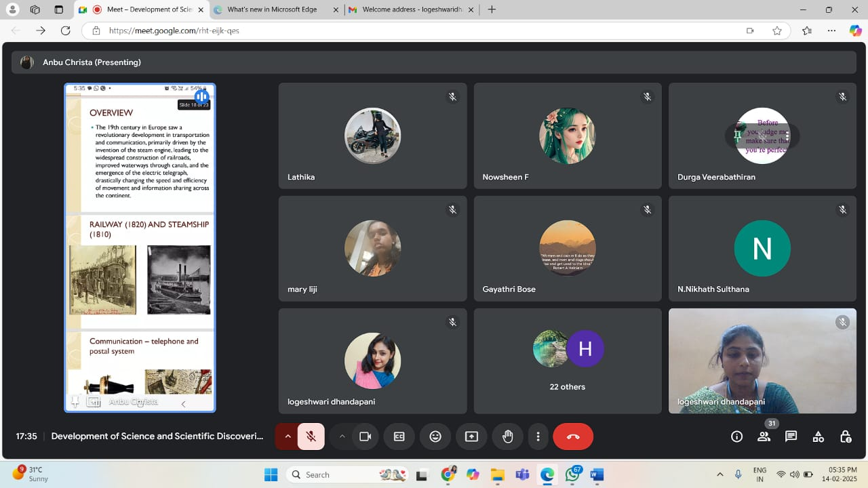Open the network and volume quick settings
The height and width of the screenshot is (488, 868).
pyautogui.click(x=795, y=474)
